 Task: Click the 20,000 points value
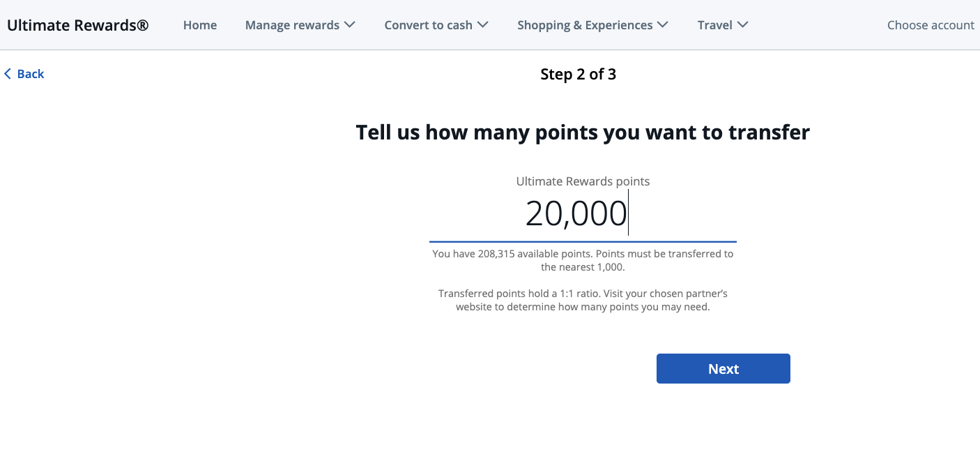click(x=575, y=214)
